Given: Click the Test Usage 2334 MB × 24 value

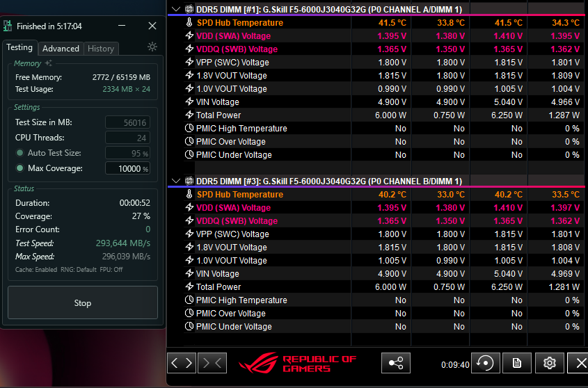Looking at the screenshot, I should tap(127, 89).
